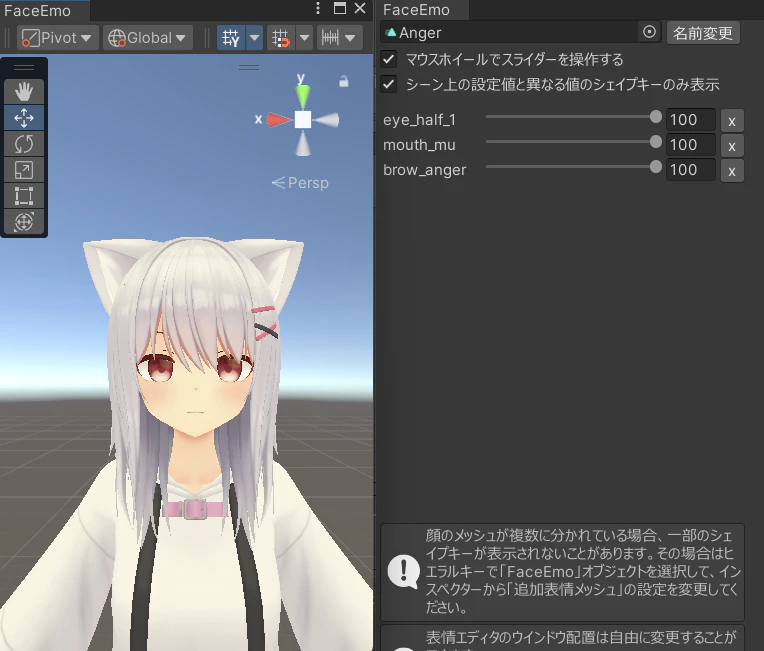Select the Rect transform tool
This screenshot has height=651, width=764.
[x=24, y=195]
